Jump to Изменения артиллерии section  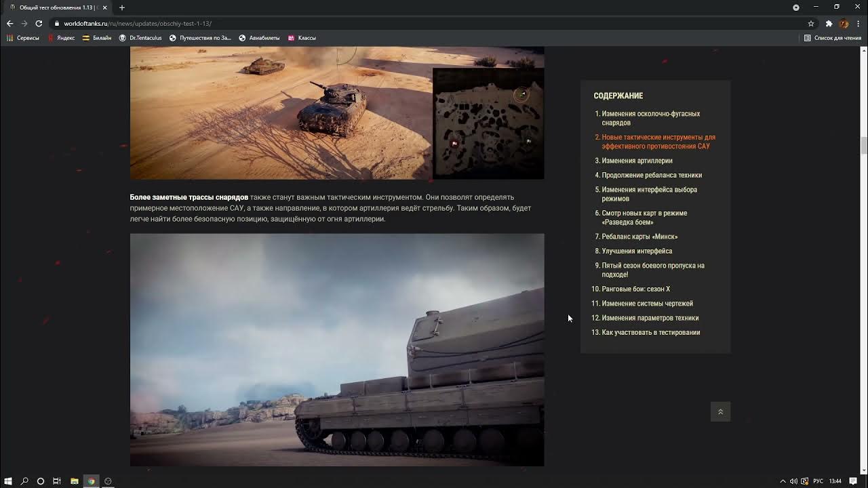[x=637, y=161]
